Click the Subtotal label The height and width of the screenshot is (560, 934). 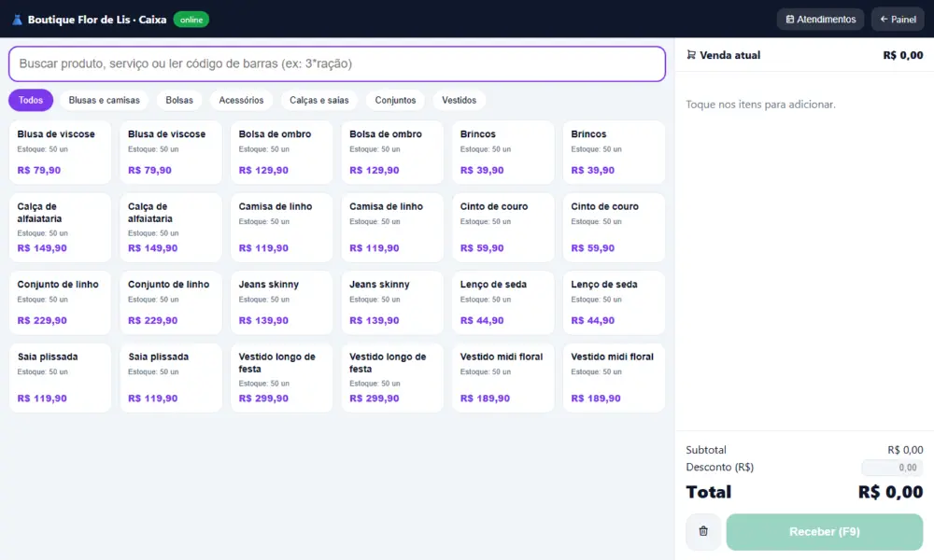click(x=706, y=450)
